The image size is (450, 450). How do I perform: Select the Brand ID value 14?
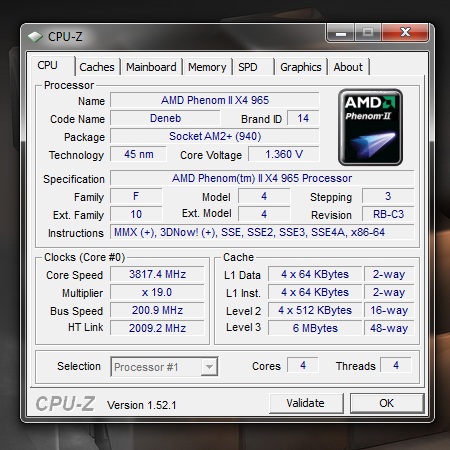pyautogui.click(x=303, y=118)
